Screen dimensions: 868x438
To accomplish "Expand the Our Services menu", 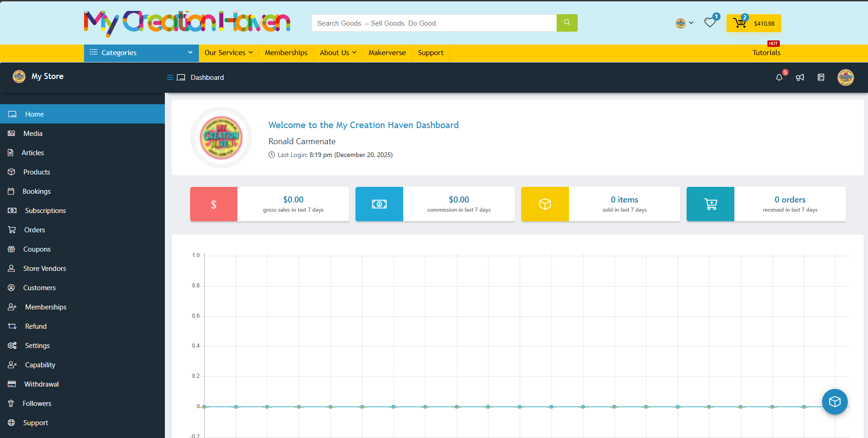I will point(228,53).
